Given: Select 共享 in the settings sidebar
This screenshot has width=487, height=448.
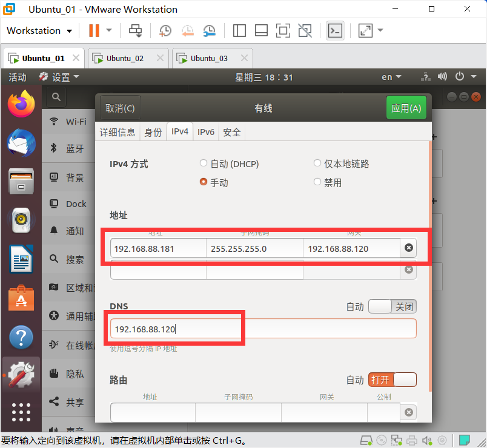Looking at the screenshot, I should click(68, 402).
